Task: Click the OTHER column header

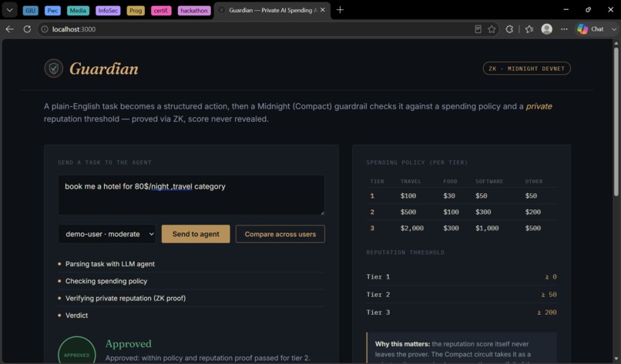Action: click(x=533, y=182)
